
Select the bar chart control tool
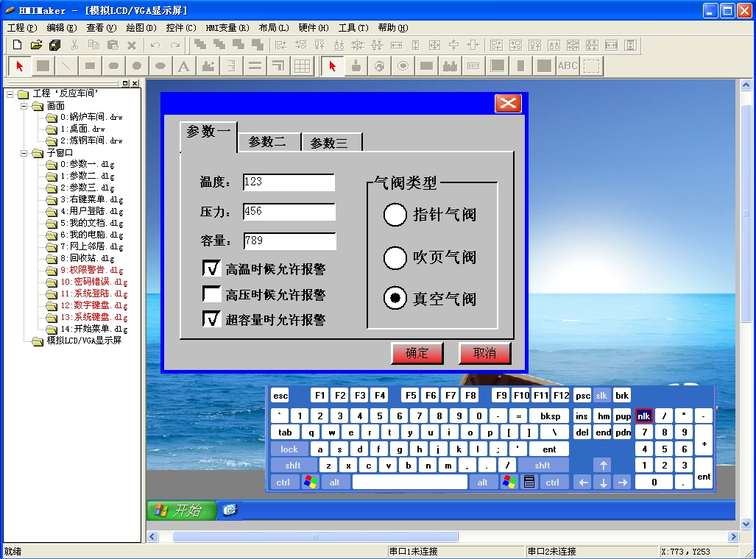pyautogui.click(x=450, y=66)
